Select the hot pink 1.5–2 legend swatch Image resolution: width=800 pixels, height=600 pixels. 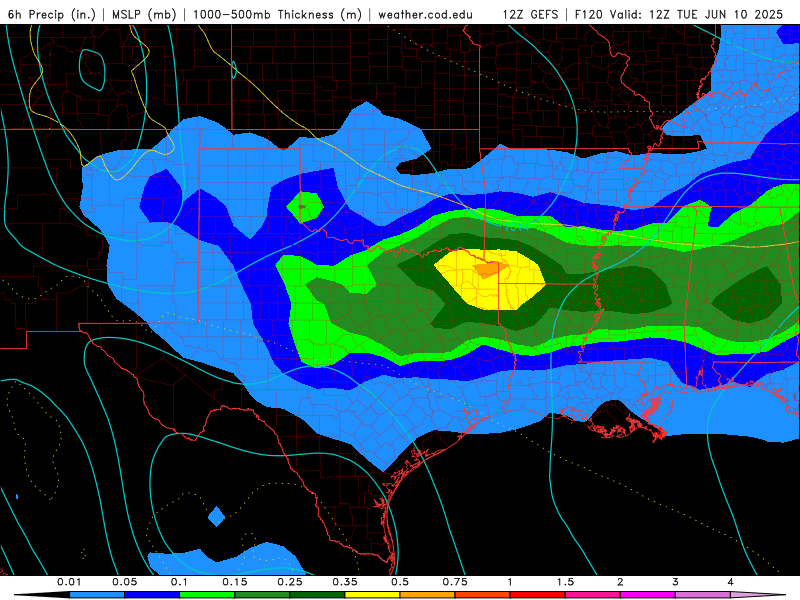click(593, 595)
